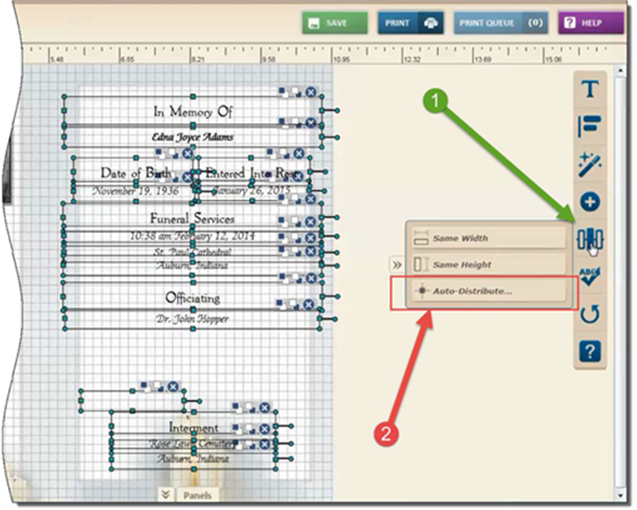Viewport: 637px width, 510px height.
Task: Click the magic wand tool
Action: (590, 164)
